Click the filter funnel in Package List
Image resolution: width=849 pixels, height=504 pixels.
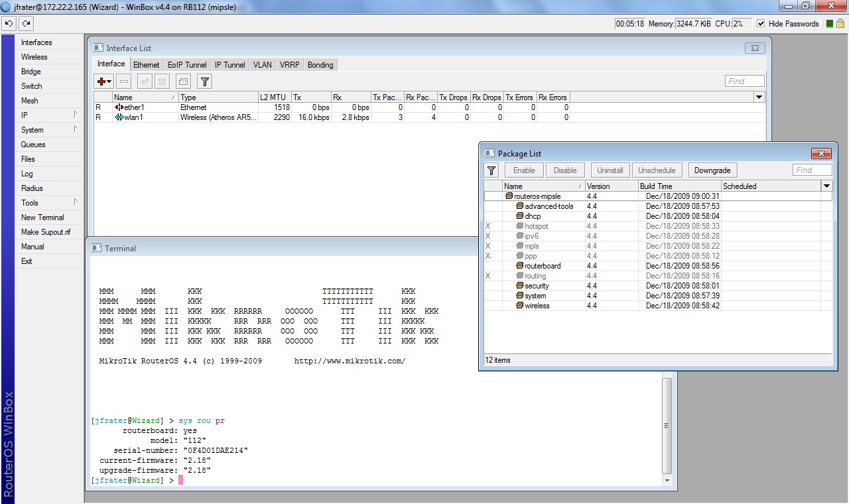[x=491, y=170]
